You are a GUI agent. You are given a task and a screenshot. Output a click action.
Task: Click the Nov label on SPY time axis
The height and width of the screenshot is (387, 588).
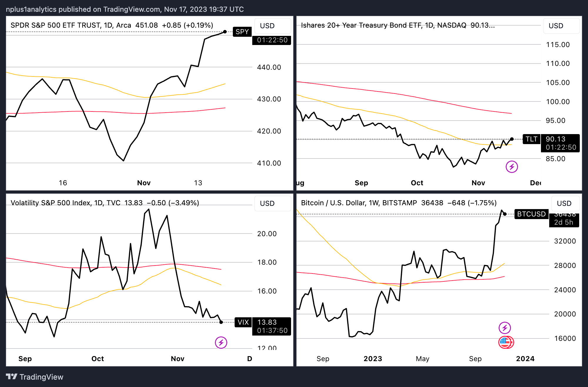144,183
